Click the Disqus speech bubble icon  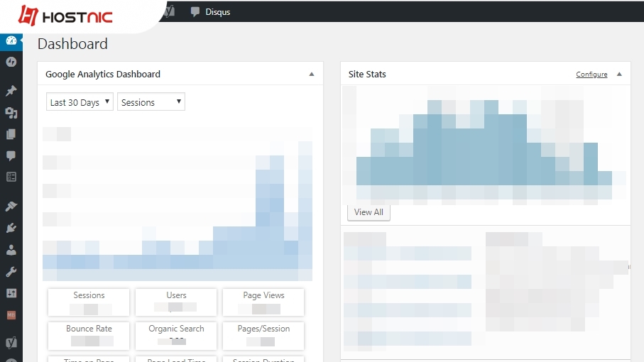(x=195, y=12)
